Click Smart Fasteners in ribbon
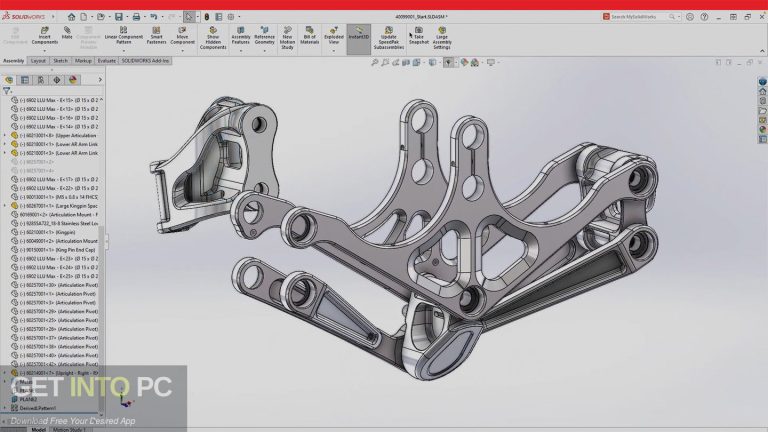Screen dimensions: 768x432 pos(154,36)
